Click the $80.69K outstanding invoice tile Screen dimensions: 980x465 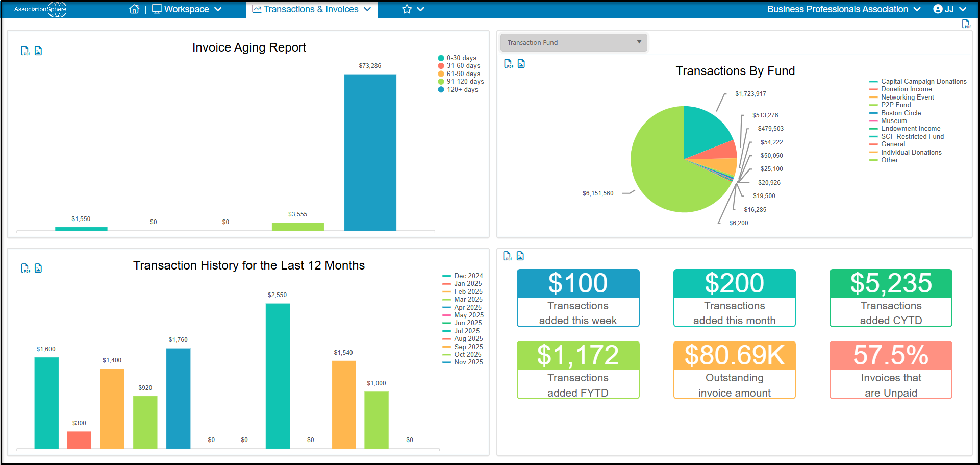coord(734,370)
